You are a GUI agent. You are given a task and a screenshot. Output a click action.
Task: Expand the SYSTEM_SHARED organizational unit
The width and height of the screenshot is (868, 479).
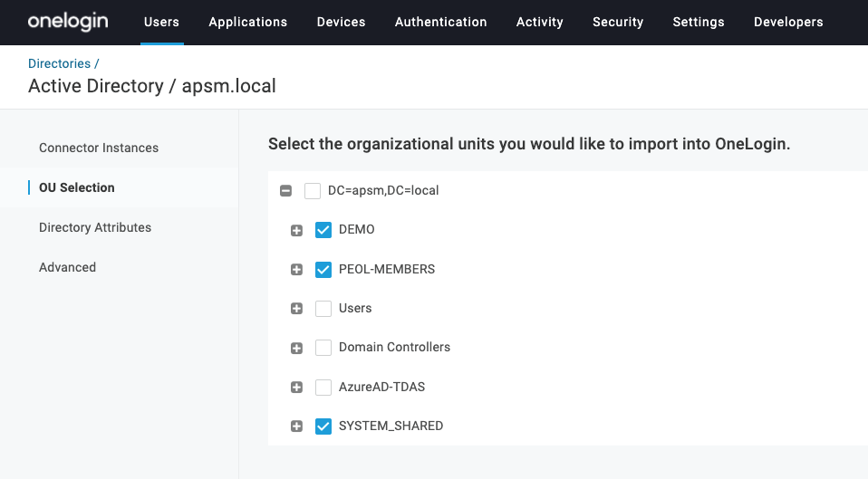coord(296,426)
